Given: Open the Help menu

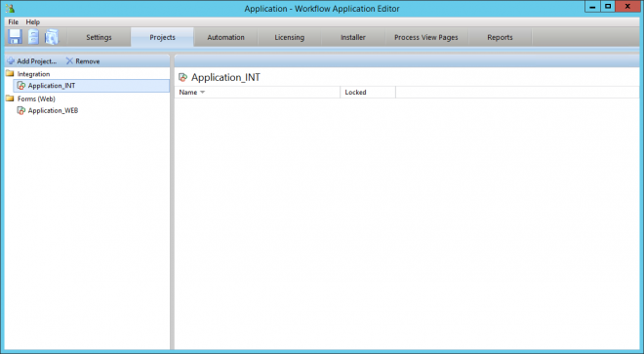Looking at the screenshot, I should (33, 21).
